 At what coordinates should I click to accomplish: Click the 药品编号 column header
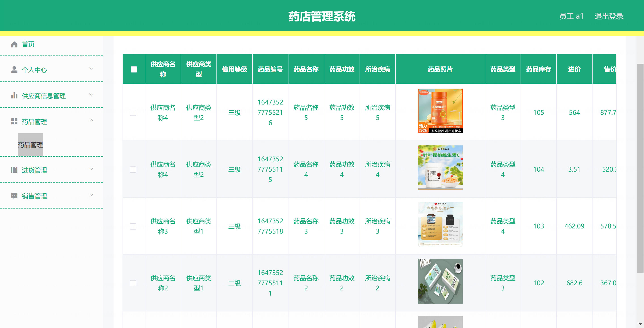tap(270, 69)
